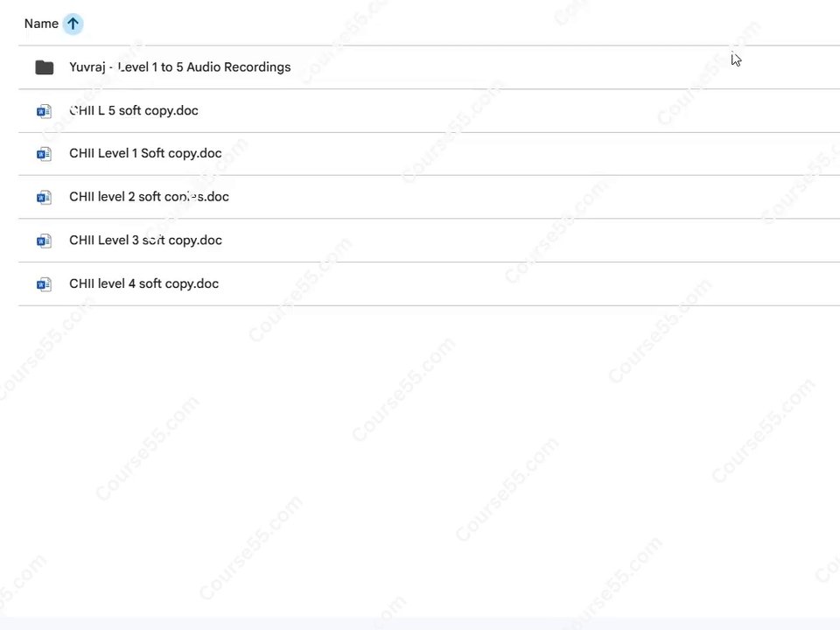The width and height of the screenshot is (840, 630).
Task: Select the file CHII Level 3 soft copy.doc
Action: pyautogui.click(x=145, y=240)
